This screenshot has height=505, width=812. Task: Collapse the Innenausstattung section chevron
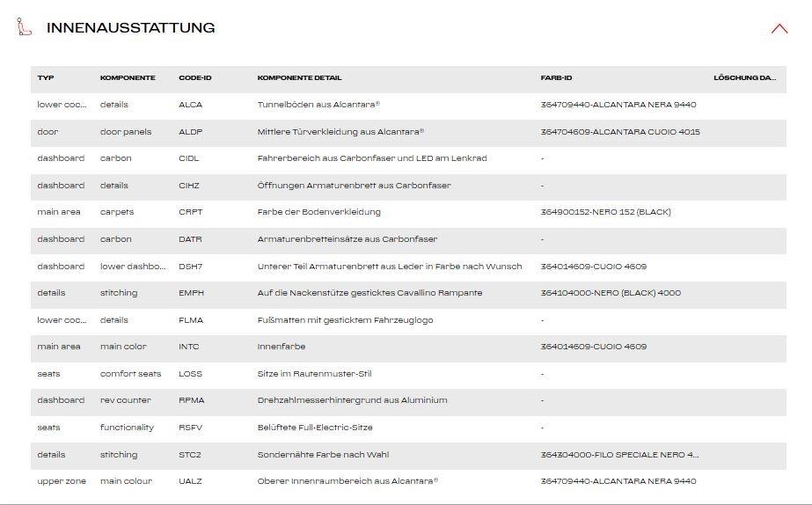779,28
